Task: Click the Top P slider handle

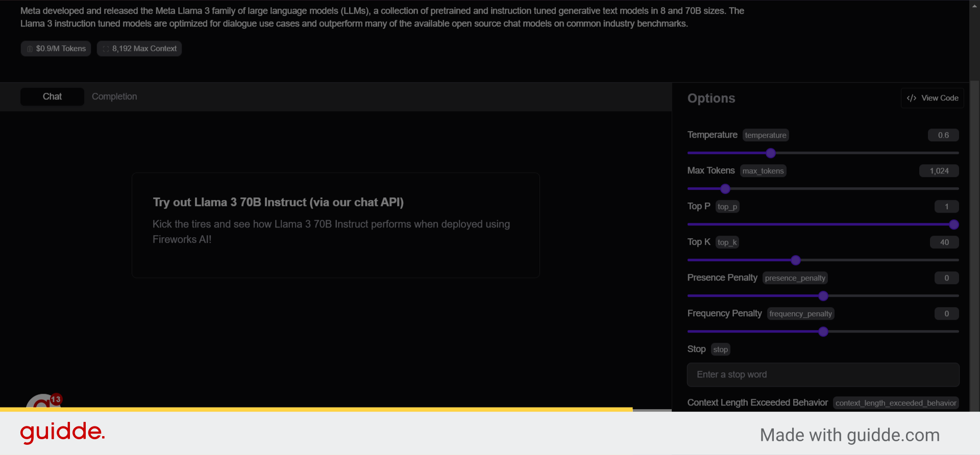Action: 954,224
